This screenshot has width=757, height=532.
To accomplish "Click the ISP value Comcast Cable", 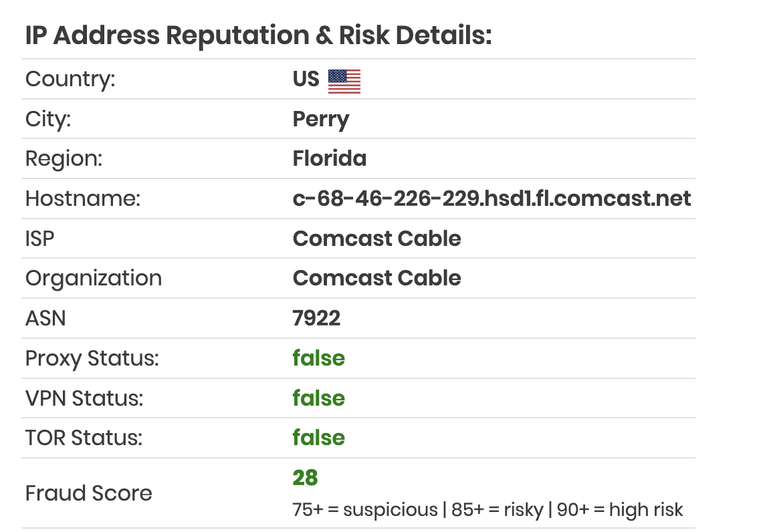I will (x=377, y=239).
